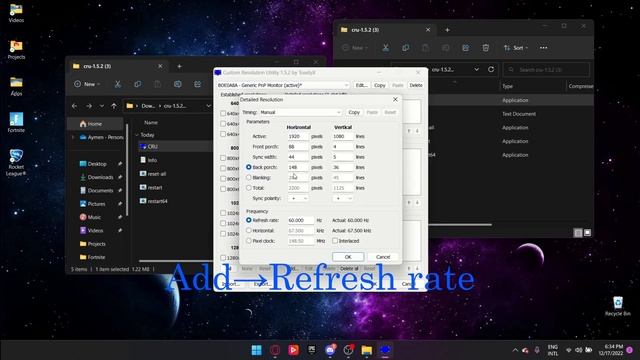Add new tab in right Explorer window
Image resolution: width=640 pixels, height=360 pixels.
click(447, 30)
